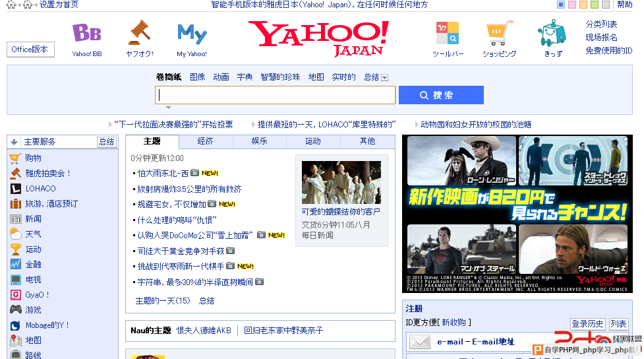Click the movie advertisement banner

pos(517,214)
